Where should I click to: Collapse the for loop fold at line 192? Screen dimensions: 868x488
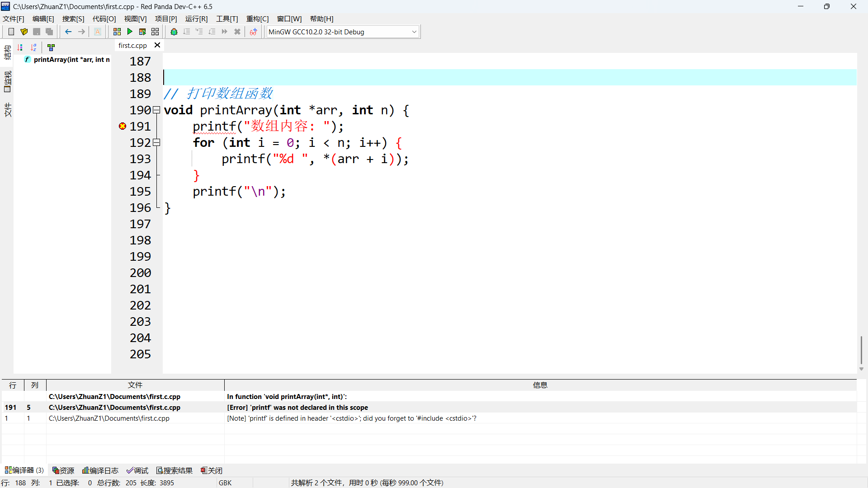coord(156,142)
